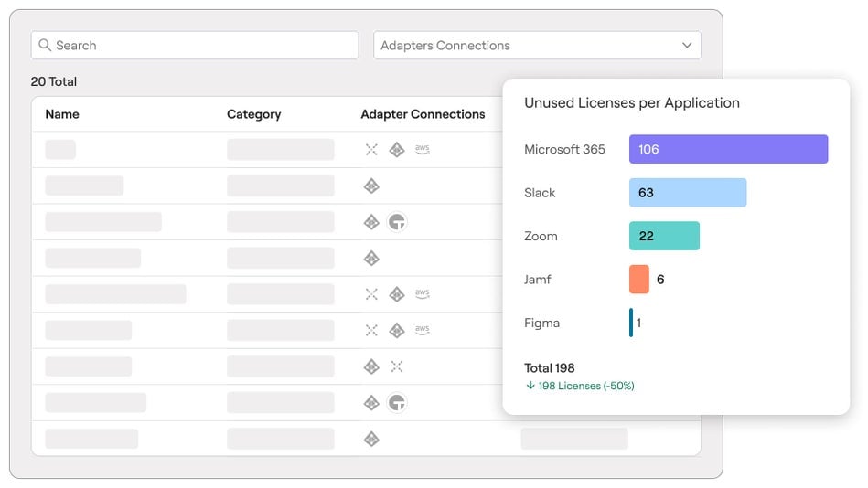
Task: Select the orange Jamf bar
Action: pyautogui.click(x=639, y=280)
